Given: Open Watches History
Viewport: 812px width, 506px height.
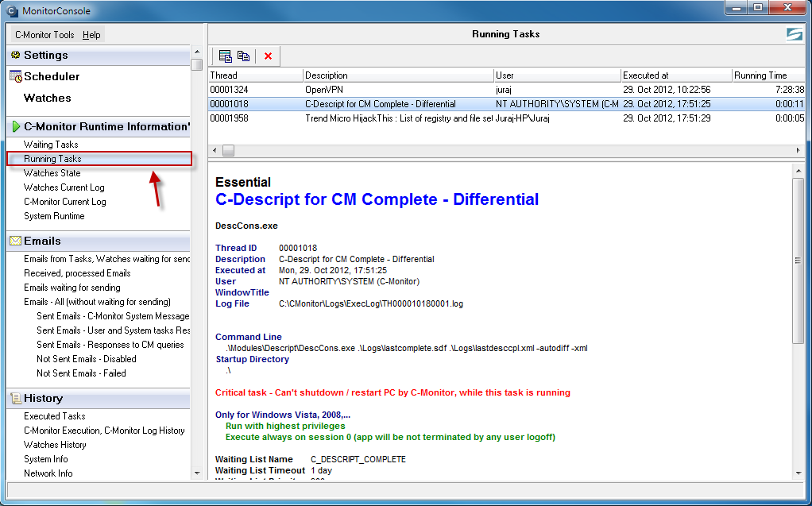Looking at the screenshot, I should coord(55,445).
